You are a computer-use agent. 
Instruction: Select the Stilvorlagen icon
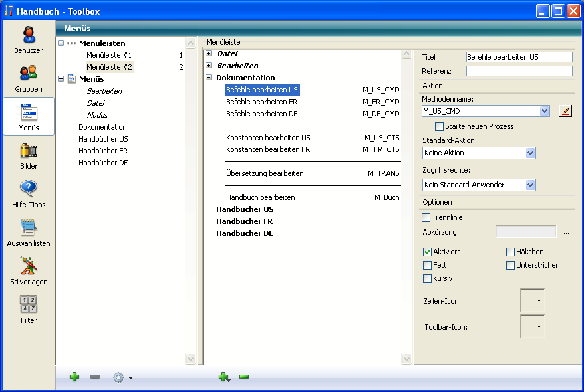tap(28, 266)
